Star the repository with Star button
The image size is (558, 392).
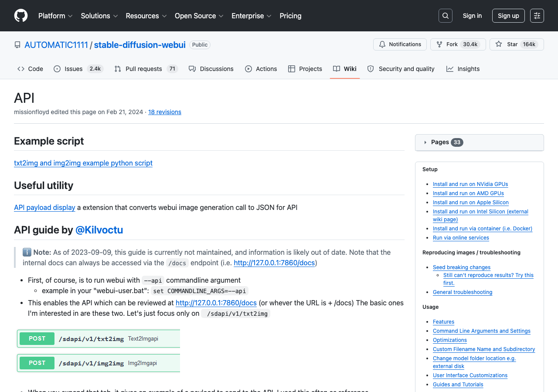(x=517, y=44)
